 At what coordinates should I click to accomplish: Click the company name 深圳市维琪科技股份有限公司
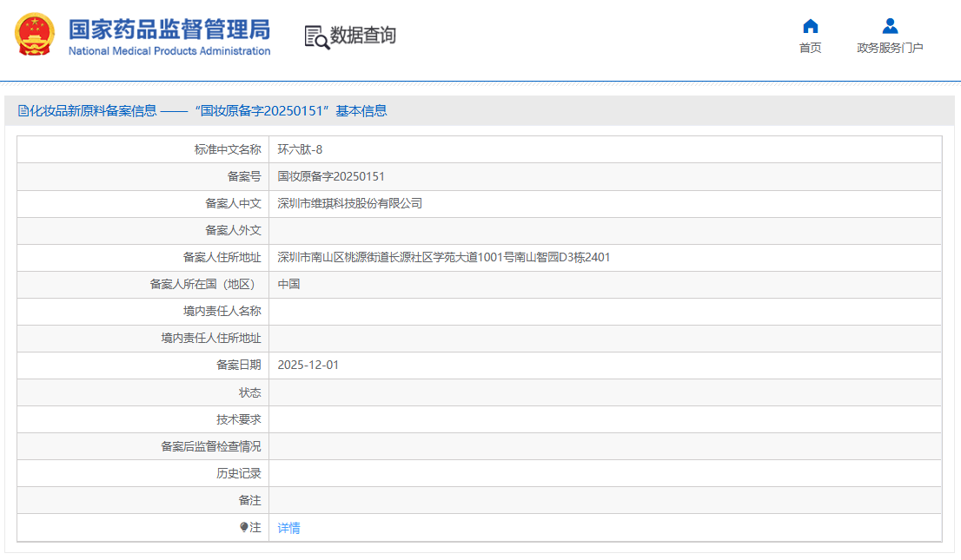[x=349, y=203]
